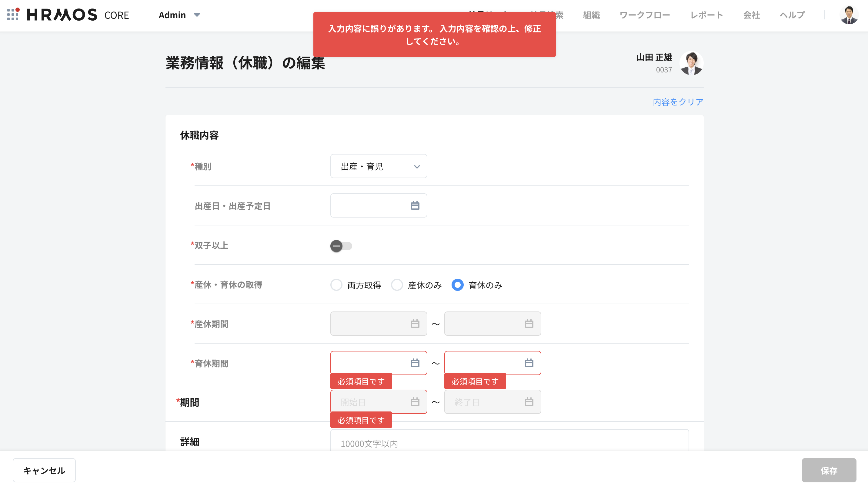This screenshot has height=486, width=868.
Task: Open calendar for 育休期間 end date
Action: pyautogui.click(x=529, y=363)
